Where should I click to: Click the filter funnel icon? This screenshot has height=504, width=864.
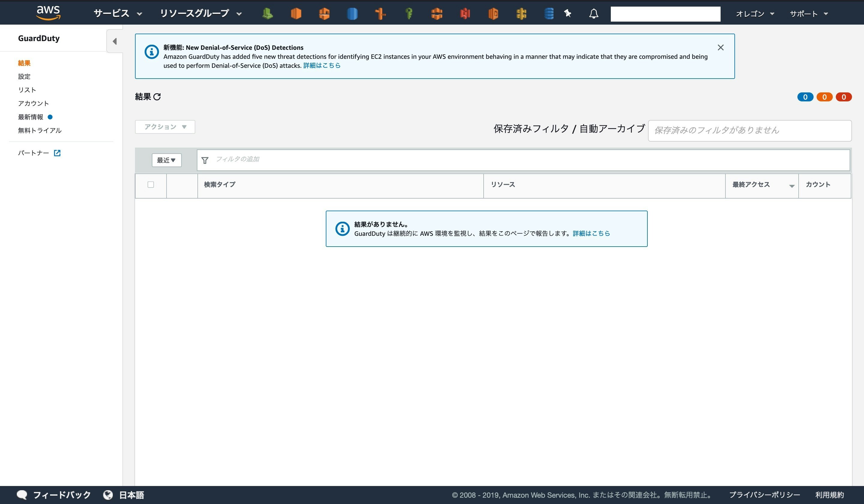205,160
